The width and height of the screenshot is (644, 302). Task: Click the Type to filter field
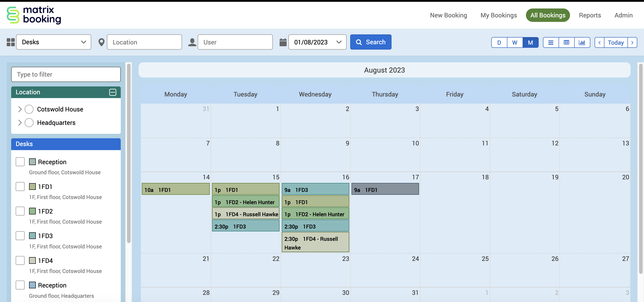click(66, 74)
